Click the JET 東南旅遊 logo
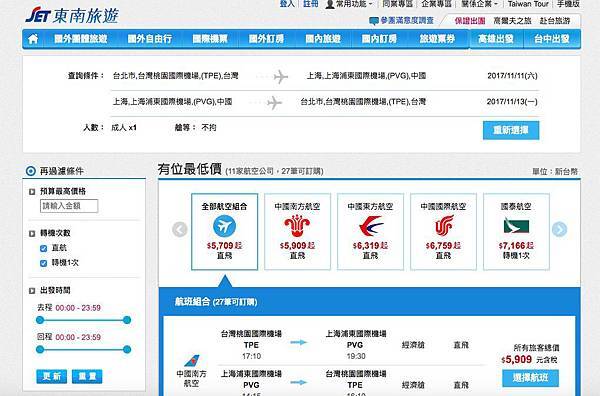This screenshot has height=396, width=600. [72, 15]
